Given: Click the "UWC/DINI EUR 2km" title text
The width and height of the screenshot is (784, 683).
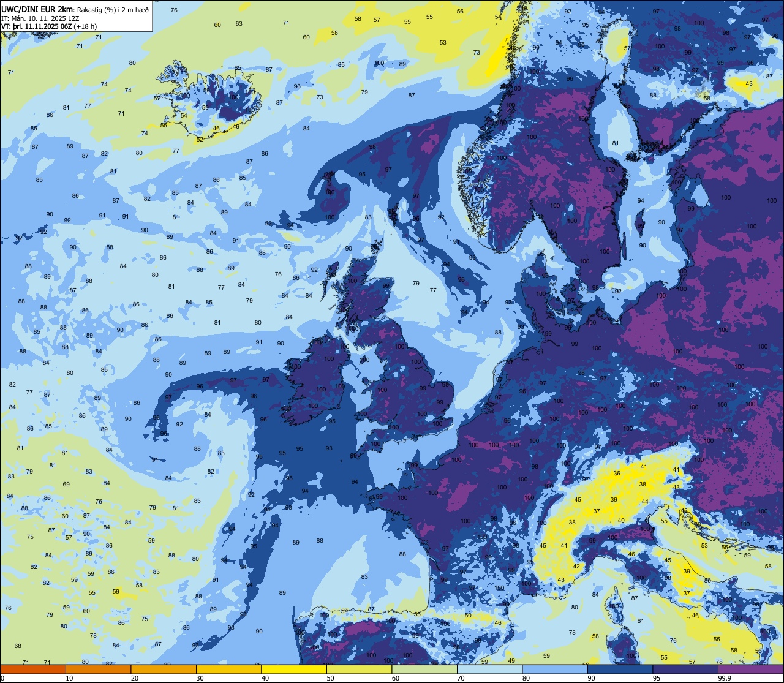Looking at the screenshot, I should pos(36,9).
